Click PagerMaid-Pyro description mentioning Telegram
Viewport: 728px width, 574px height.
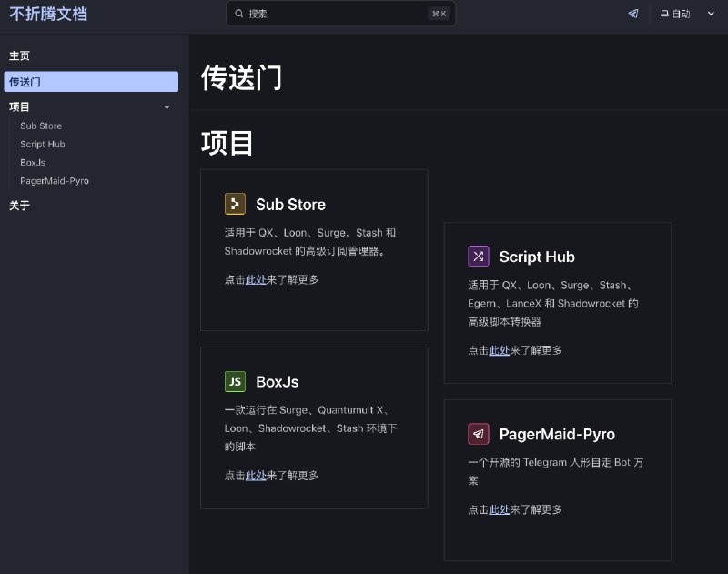pyautogui.click(x=556, y=471)
